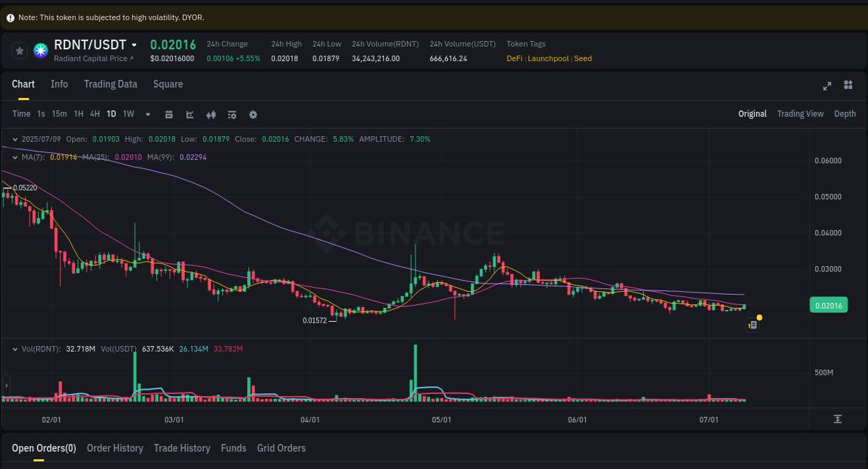868x469 pixels.
Task: Open the Order History tab
Action: pos(115,448)
